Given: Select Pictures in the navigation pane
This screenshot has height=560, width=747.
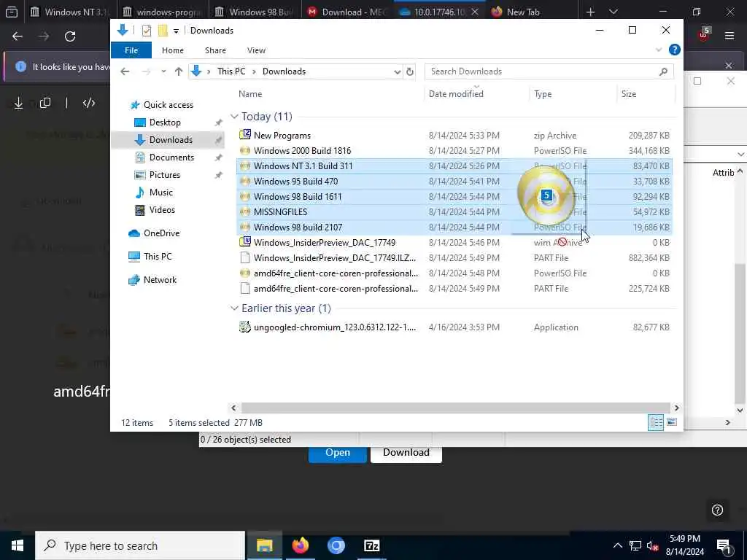Looking at the screenshot, I should click(x=165, y=175).
